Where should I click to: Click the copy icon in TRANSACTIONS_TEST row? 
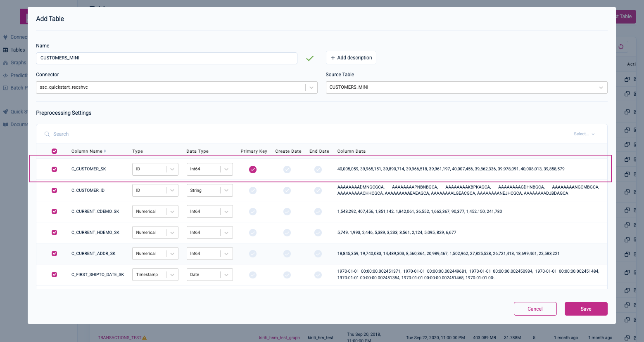pyautogui.click(x=627, y=337)
